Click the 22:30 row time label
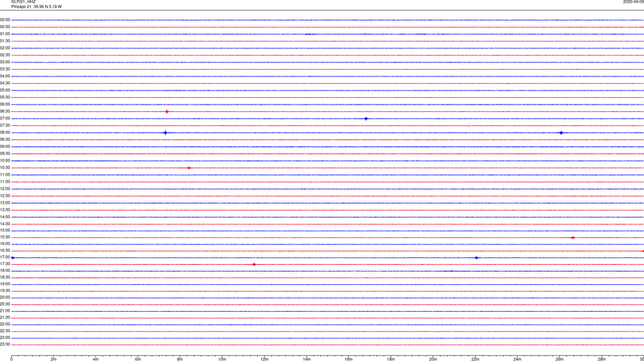Viewport: 644px width, 362px height. tap(5, 331)
